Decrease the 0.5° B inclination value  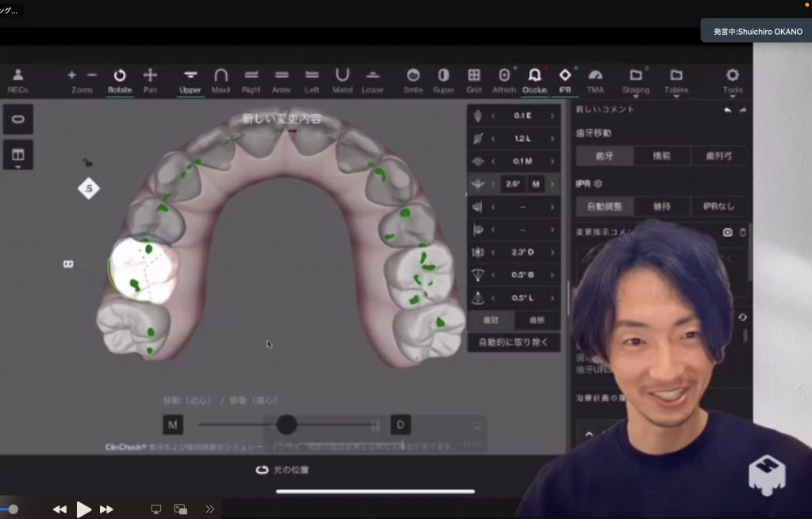click(493, 275)
